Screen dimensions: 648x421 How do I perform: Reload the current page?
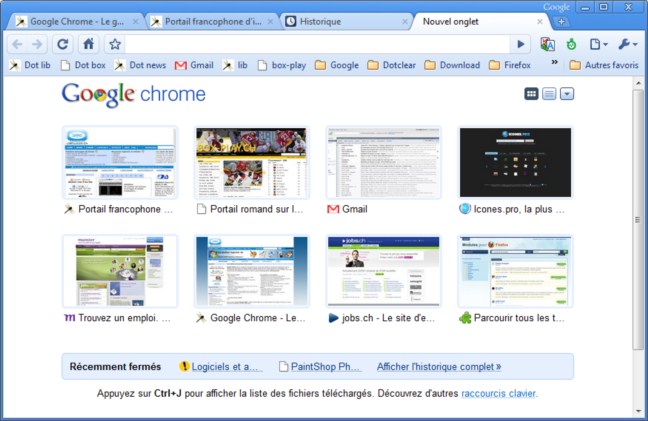coord(62,44)
